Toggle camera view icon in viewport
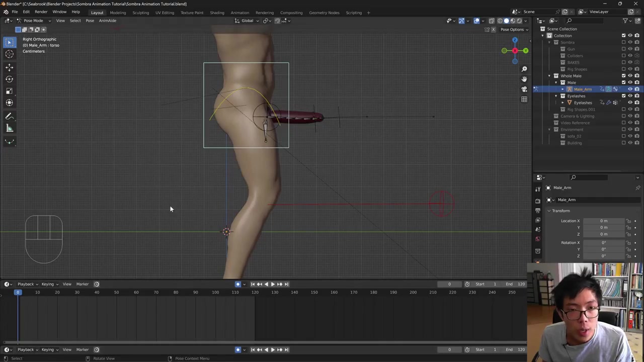The image size is (644, 362). 524,89
